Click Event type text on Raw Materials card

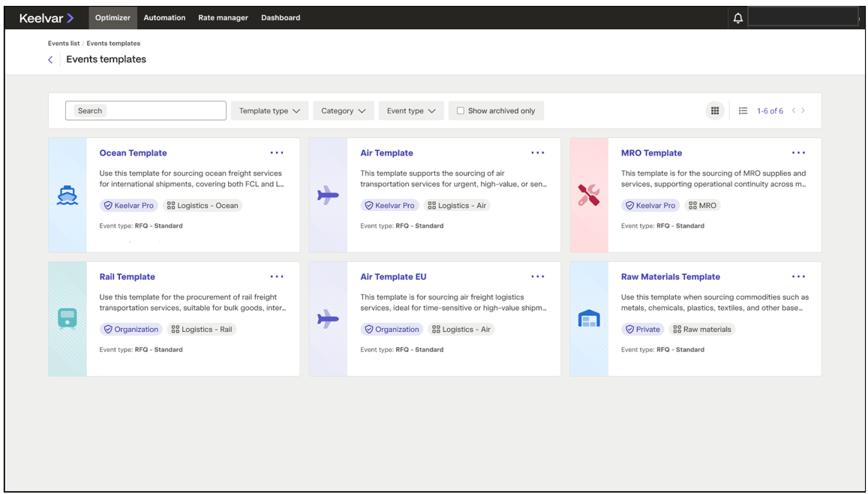pos(662,349)
